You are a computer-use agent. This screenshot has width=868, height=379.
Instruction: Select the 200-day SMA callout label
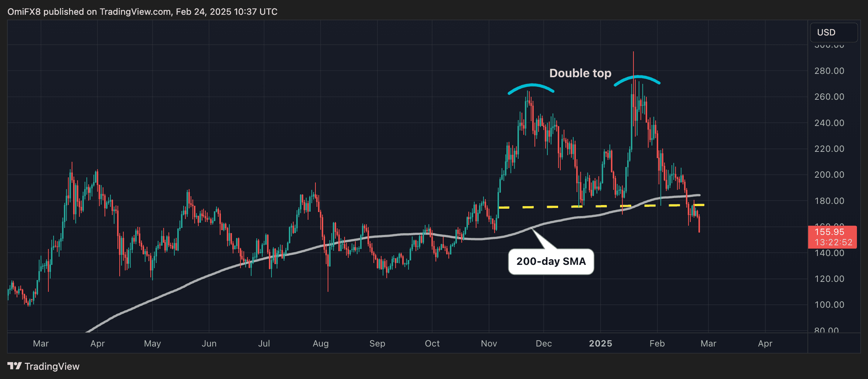(551, 262)
